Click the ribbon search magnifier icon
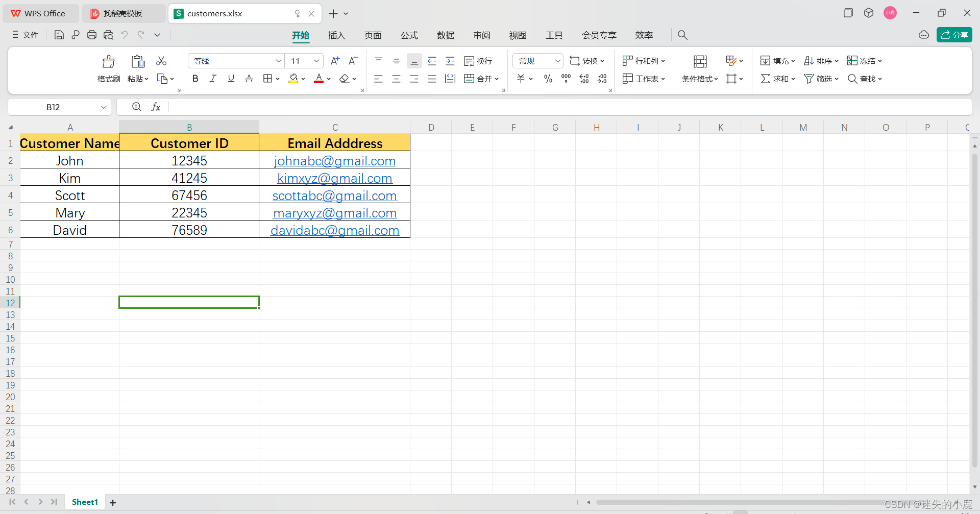 (x=682, y=35)
